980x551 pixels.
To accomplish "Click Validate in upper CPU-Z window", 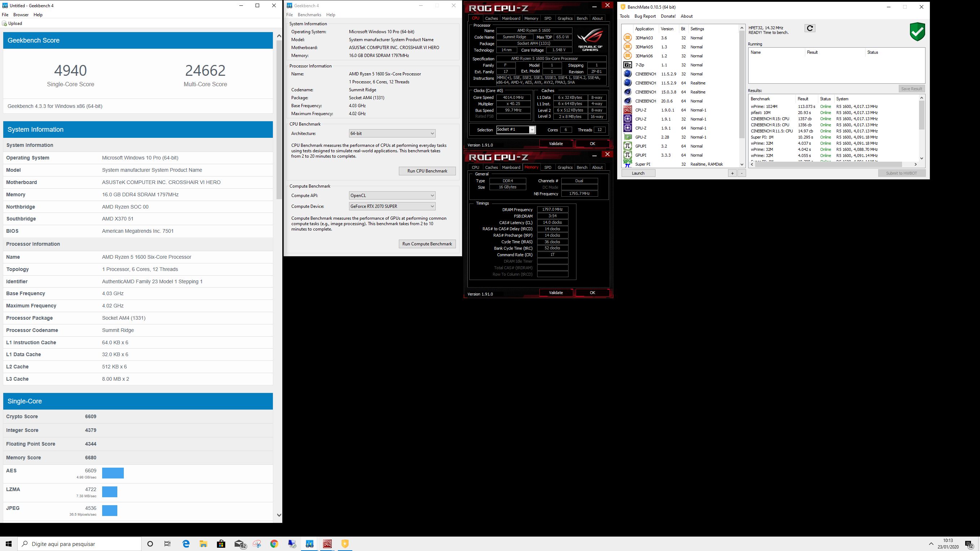I will (556, 143).
